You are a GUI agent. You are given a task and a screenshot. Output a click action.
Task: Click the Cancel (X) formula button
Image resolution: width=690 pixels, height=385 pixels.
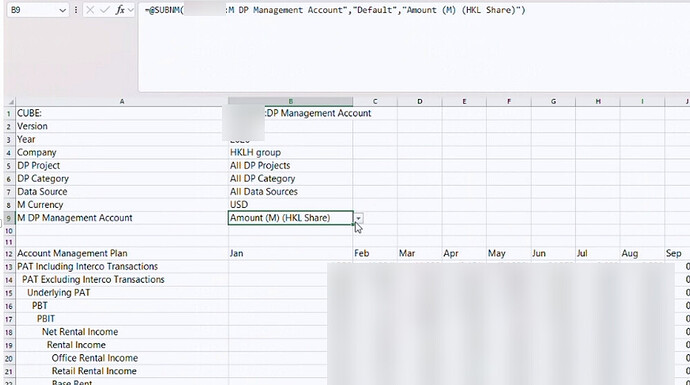click(x=90, y=10)
